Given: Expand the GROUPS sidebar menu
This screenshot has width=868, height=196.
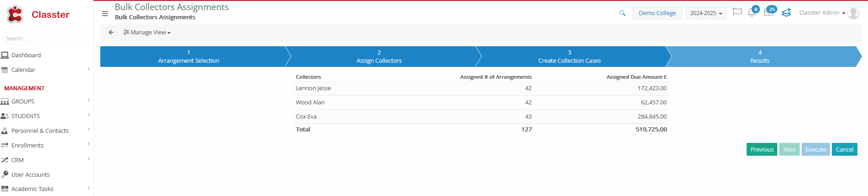Looking at the screenshot, I should [x=23, y=102].
